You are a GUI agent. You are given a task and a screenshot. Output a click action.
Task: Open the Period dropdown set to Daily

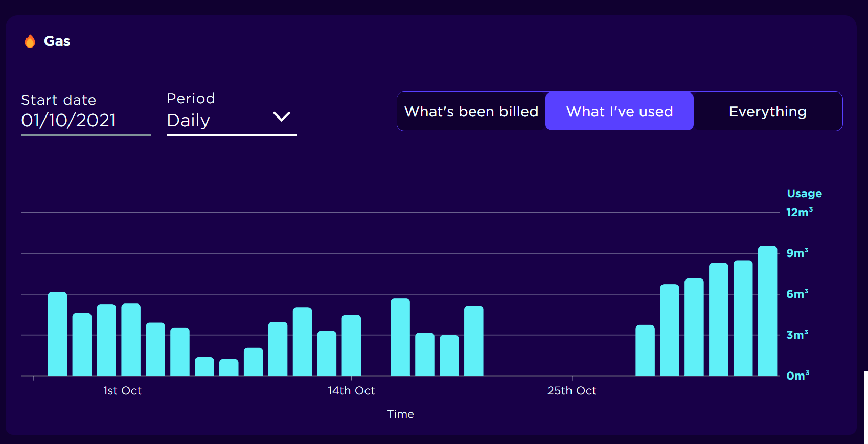click(231, 120)
